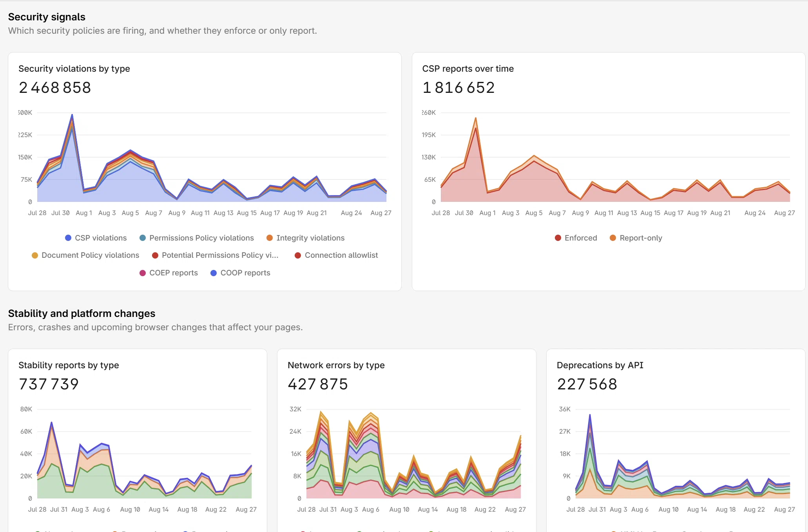Viewport: 808px width, 532px height.
Task: Toggle COOP reports legend entry
Action: click(240, 273)
